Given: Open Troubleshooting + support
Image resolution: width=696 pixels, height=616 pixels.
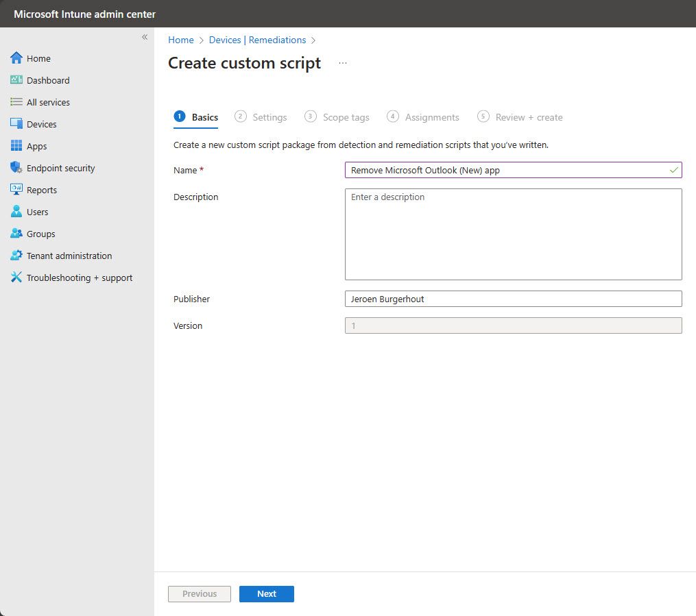Looking at the screenshot, I should (x=80, y=278).
